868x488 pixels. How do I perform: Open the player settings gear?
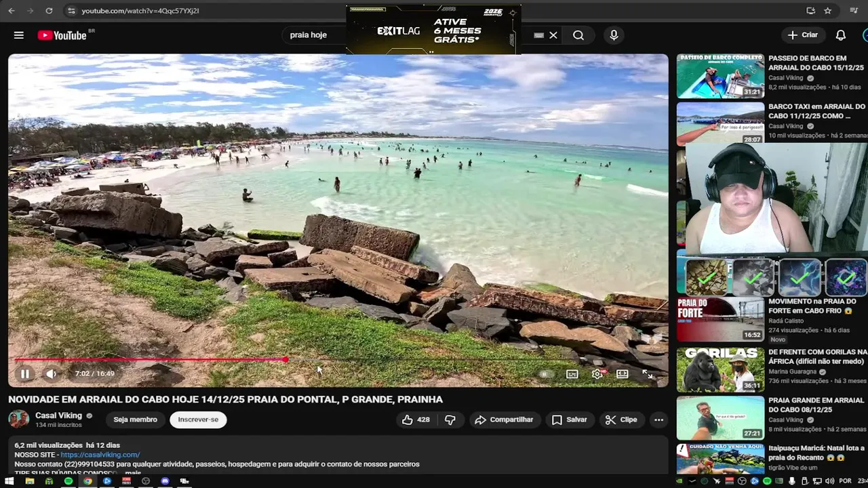[597, 374]
